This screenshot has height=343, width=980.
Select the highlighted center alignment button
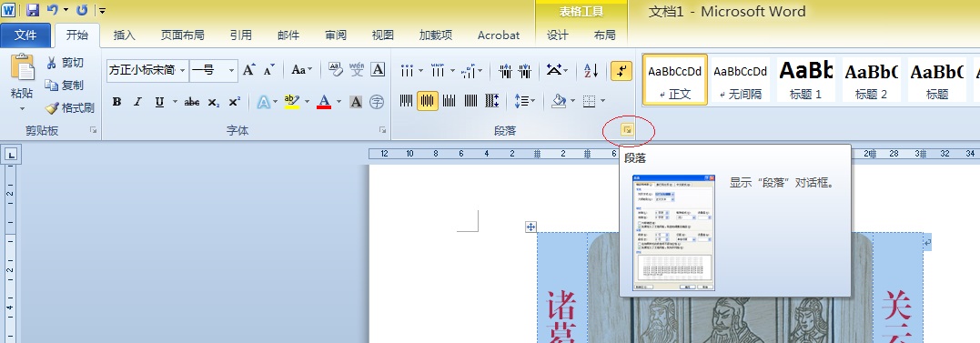[x=428, y=101]
